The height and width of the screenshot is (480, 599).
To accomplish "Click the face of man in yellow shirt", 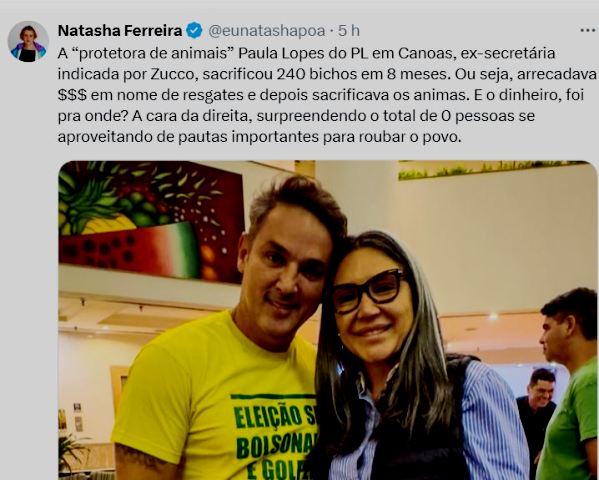I will point(285,269).
